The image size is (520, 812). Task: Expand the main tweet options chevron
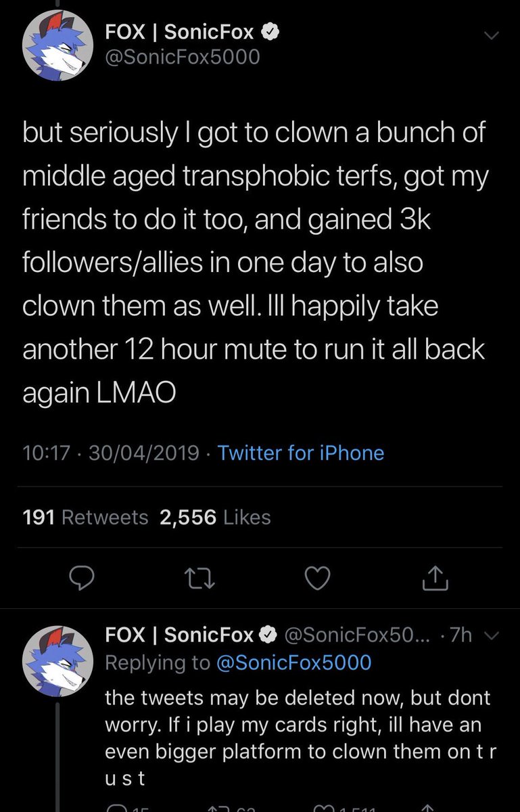point(492,35)
